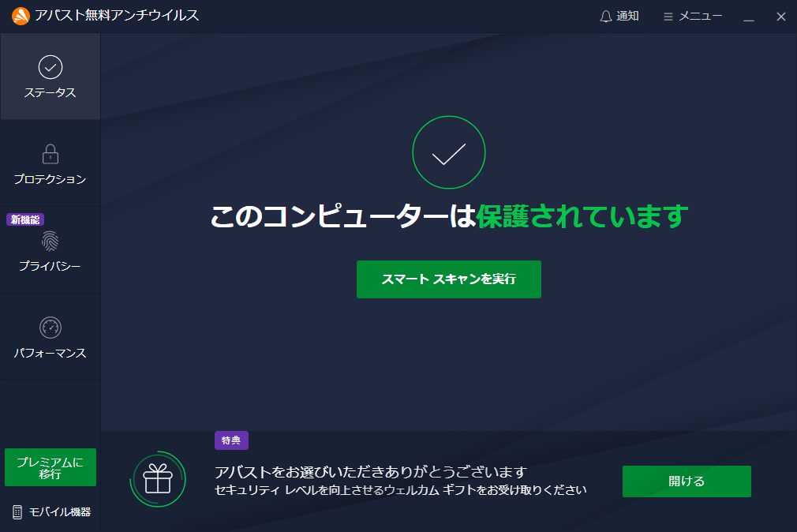
Task: Click the welcome gift box icon
Action: click(x=158, y=479)
